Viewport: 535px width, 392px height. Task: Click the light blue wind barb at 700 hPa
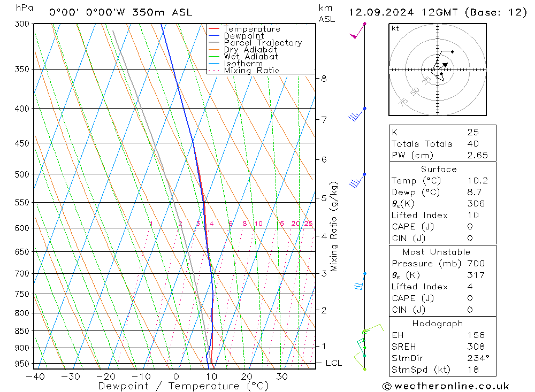click(360, 281)
